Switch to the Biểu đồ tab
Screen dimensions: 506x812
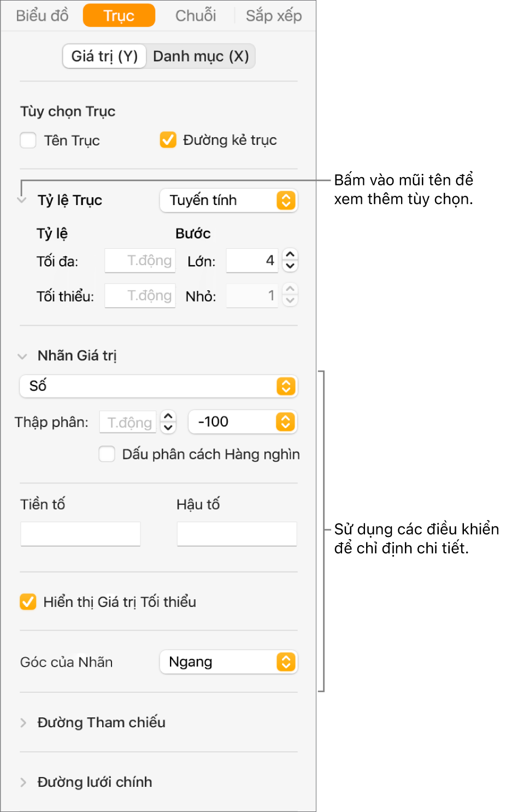[42, 15]
